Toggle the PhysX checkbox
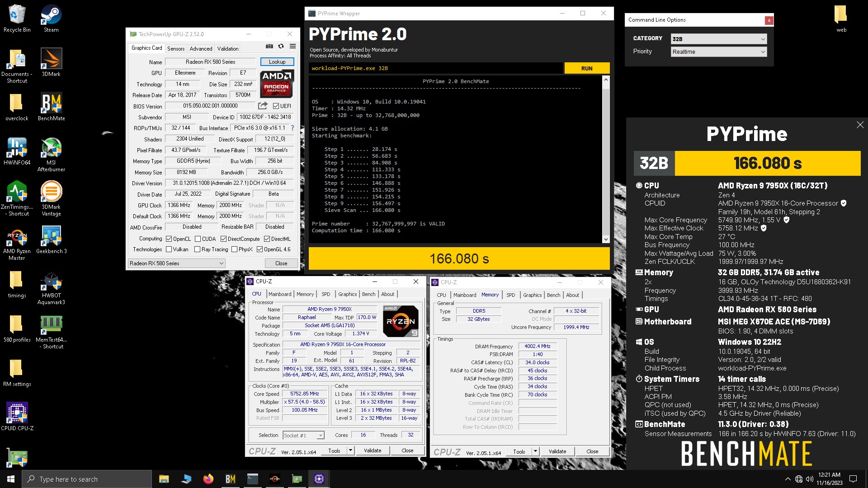Screen dimensions: 868x488 234,249
